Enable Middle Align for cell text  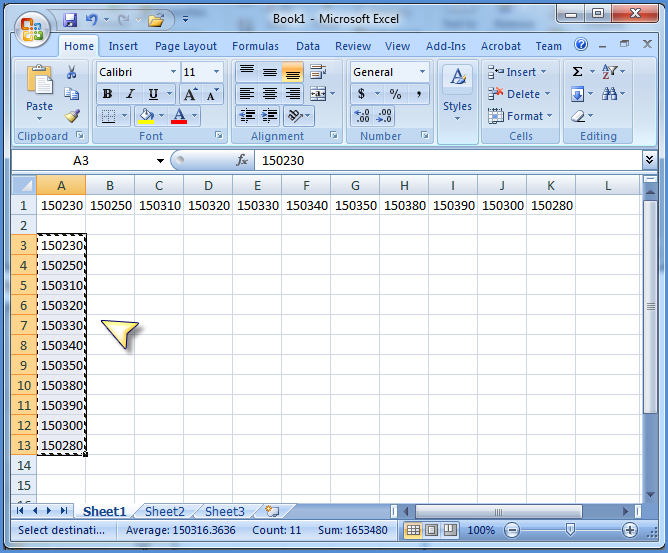270,72
